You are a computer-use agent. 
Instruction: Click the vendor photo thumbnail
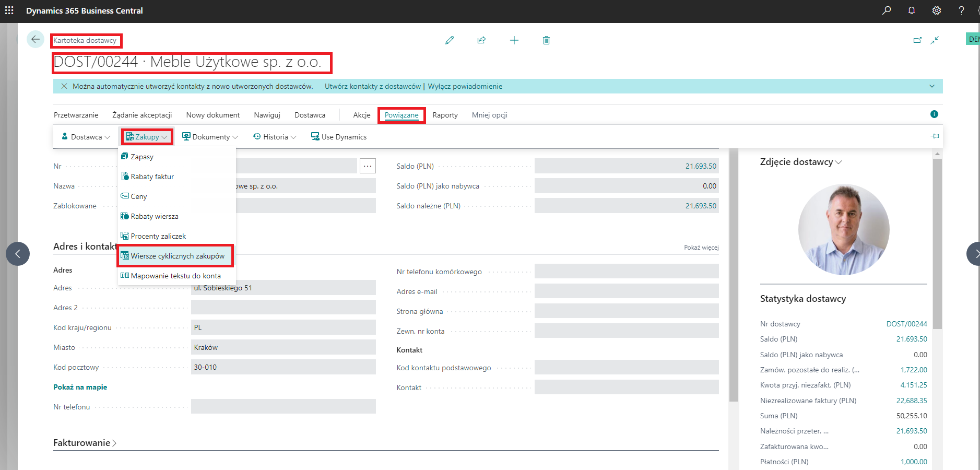844,229
